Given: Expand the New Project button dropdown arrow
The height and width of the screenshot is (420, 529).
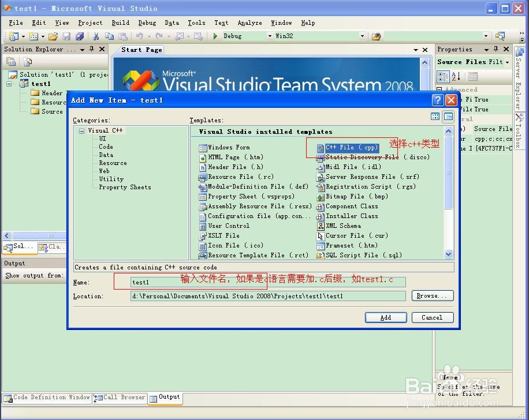Looking at the screenshot, I should click(23, 36).
